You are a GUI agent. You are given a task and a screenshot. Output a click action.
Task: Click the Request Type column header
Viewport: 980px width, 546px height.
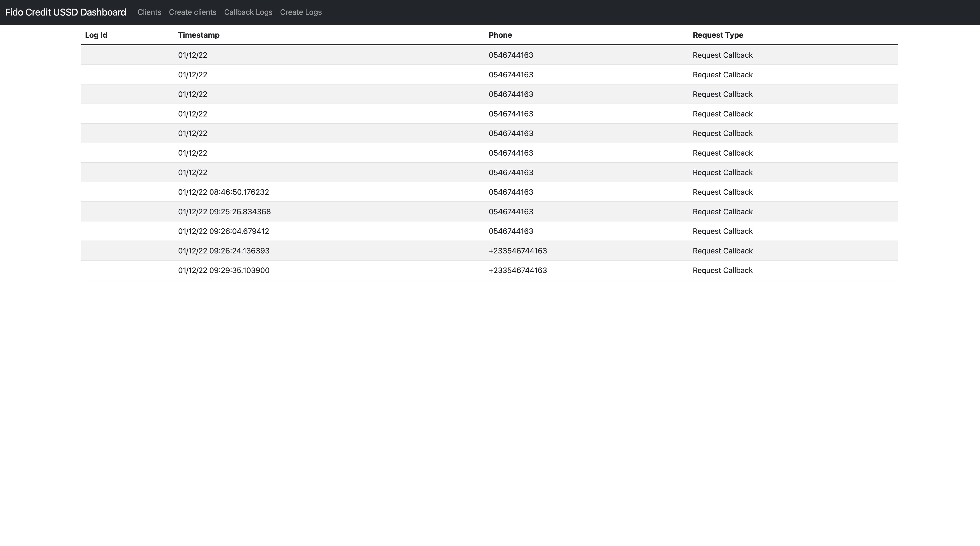coord(717,35)
